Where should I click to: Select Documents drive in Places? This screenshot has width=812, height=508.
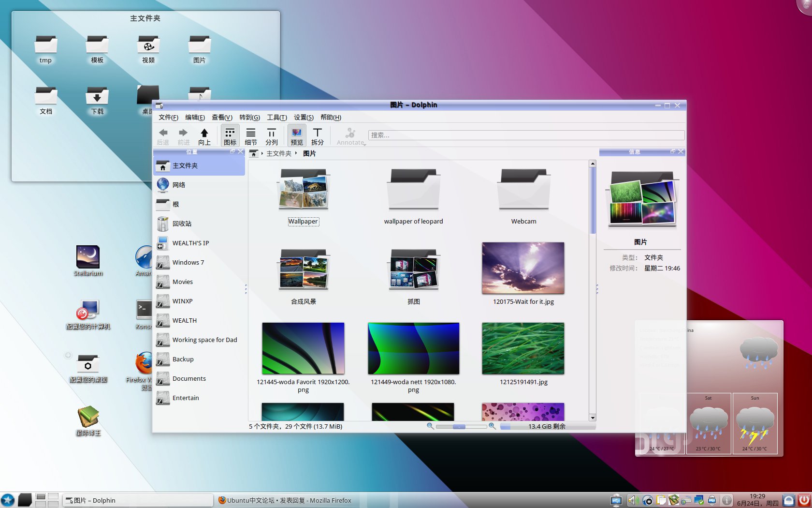tap(199, 378)
